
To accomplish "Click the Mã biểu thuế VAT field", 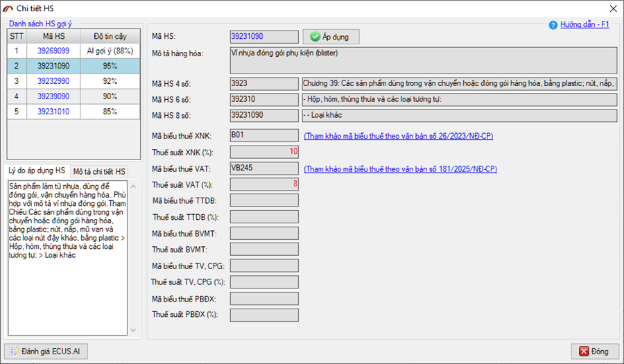I will 263,168.
